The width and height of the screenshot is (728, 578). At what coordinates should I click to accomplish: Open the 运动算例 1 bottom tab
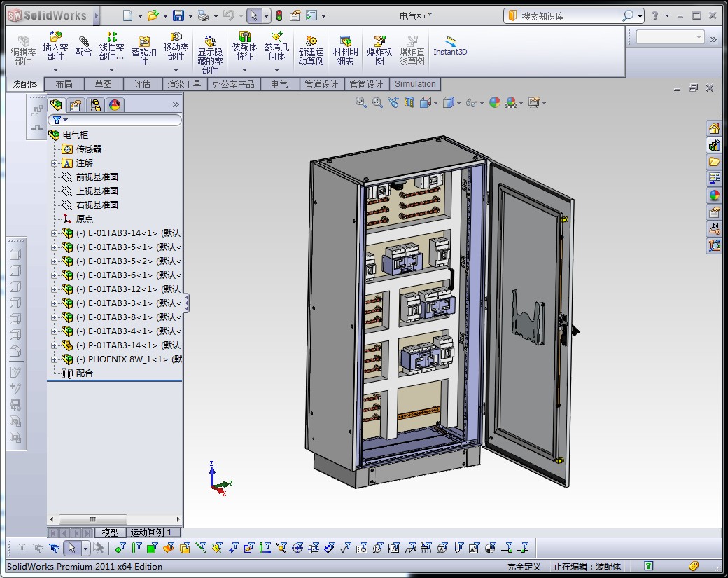(x=153, y=532)
